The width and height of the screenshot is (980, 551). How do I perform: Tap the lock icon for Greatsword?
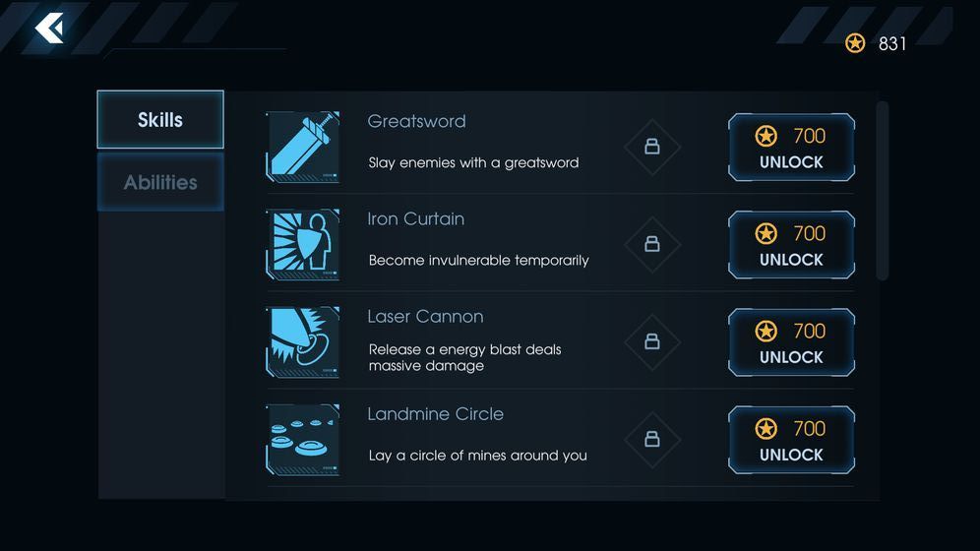(x=651, y=147)
